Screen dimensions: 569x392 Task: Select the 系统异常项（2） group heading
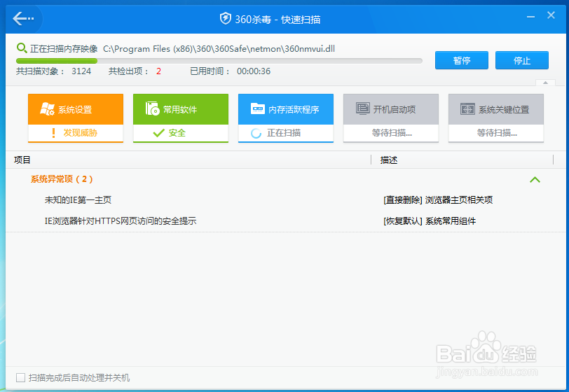tap(62, 179)
